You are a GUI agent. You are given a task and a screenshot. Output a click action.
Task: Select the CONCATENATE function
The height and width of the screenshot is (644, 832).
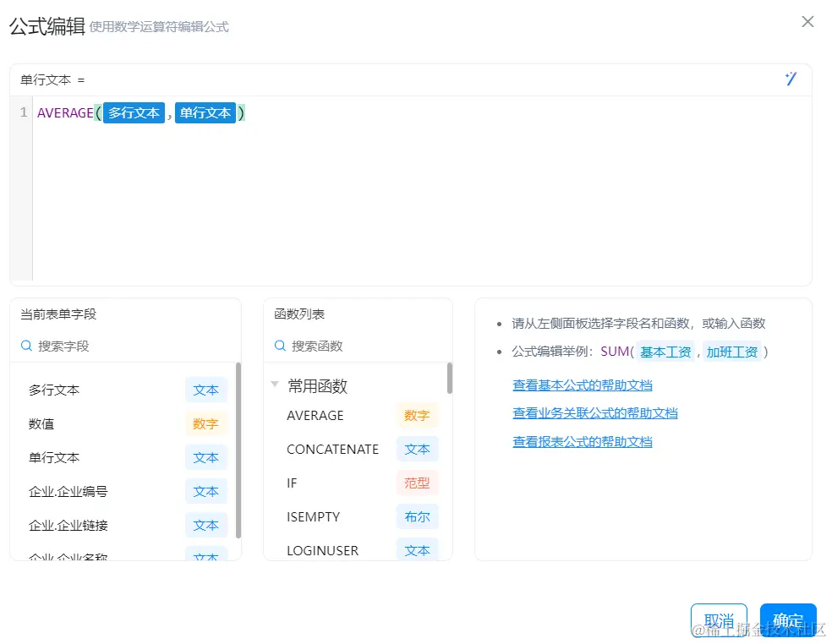pyautogui.click(x=332, y=450)
